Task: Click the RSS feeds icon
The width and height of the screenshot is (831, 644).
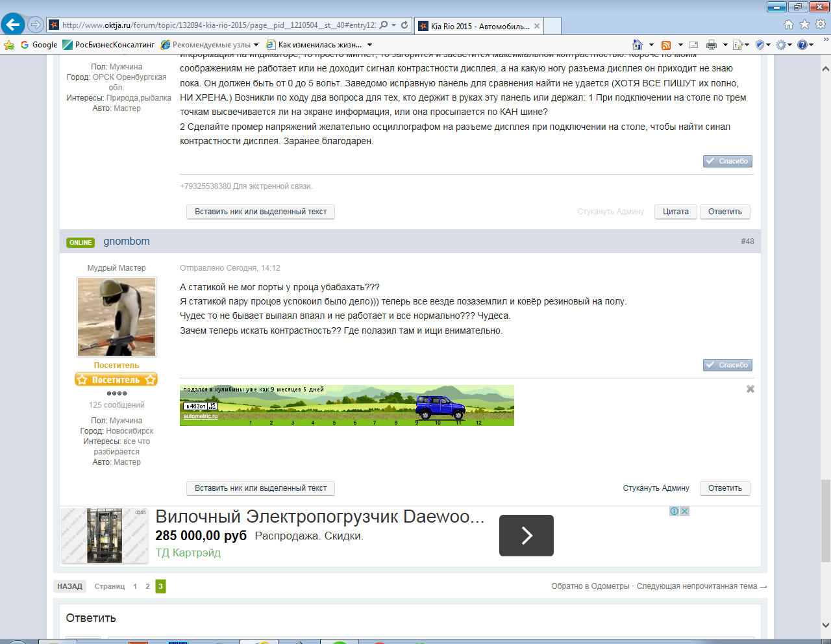Action: tap(666, 45)
